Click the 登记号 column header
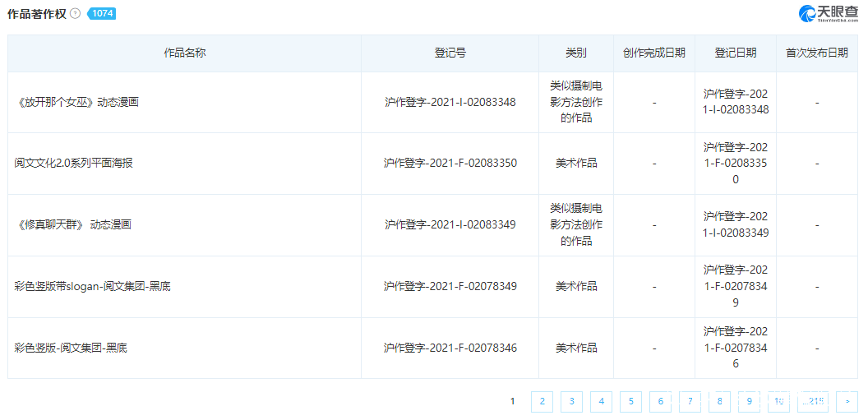Screen dimensions: 868x420 (x=450, y=53)
